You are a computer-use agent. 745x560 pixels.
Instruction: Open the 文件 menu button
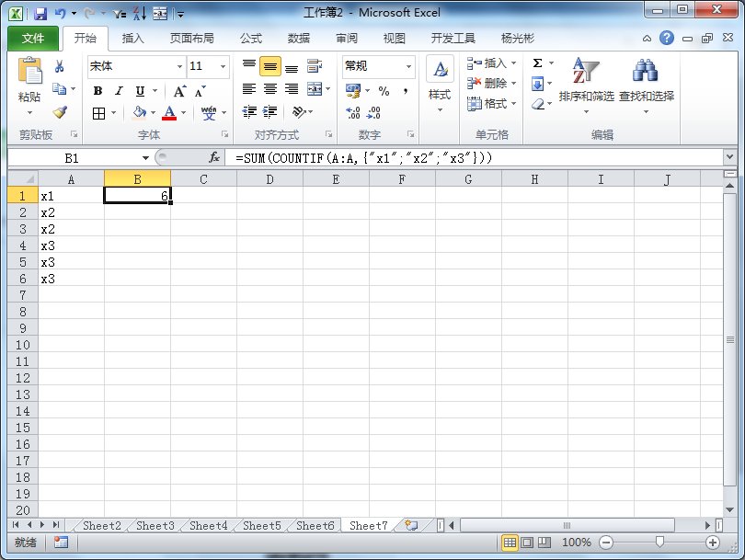coord(33,39)
